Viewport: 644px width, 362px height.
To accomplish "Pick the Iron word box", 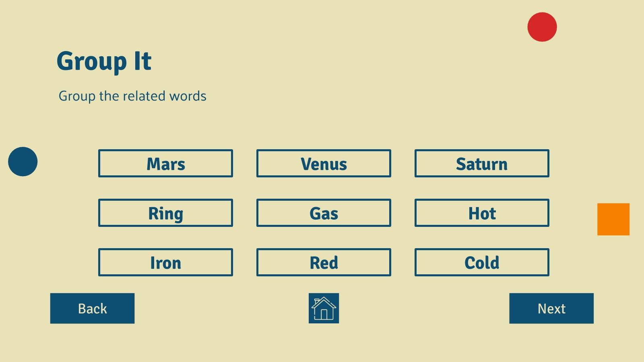I will (x=165, y=262).
